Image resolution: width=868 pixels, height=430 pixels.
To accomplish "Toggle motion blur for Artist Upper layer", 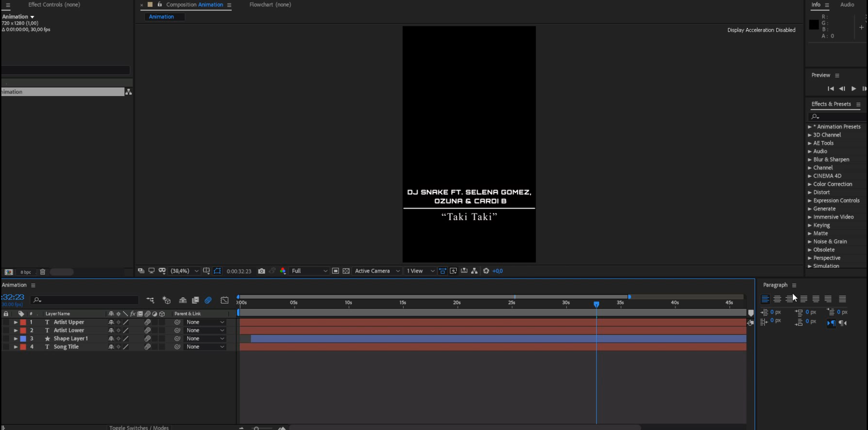I will point(147,322).
